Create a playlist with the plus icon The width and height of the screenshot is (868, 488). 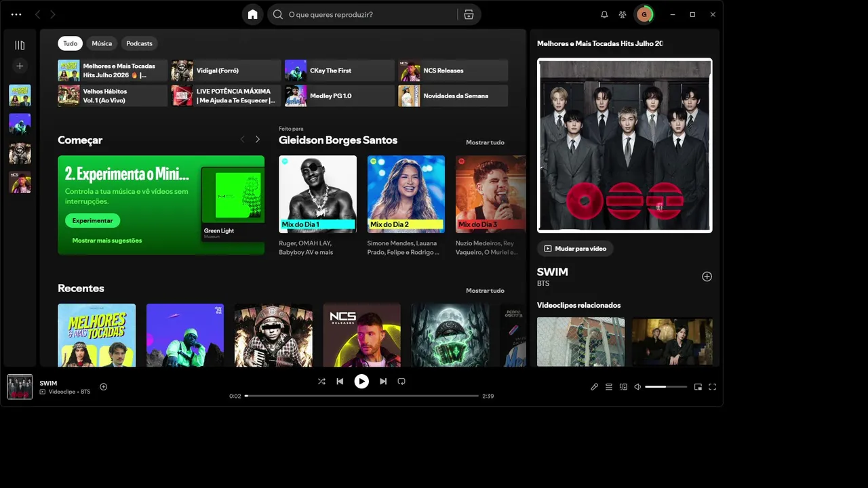(x=20, y=66)
